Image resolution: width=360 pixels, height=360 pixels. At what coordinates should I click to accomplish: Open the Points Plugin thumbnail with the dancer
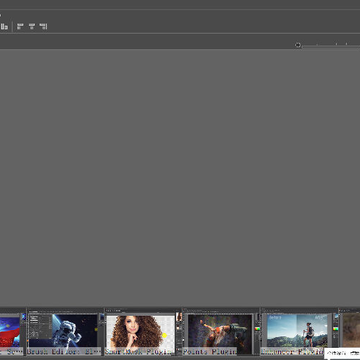221,332
